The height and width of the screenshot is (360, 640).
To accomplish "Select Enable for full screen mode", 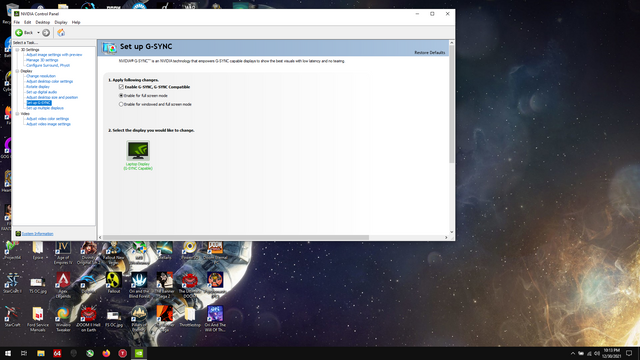I will click(x=121, y=96).
